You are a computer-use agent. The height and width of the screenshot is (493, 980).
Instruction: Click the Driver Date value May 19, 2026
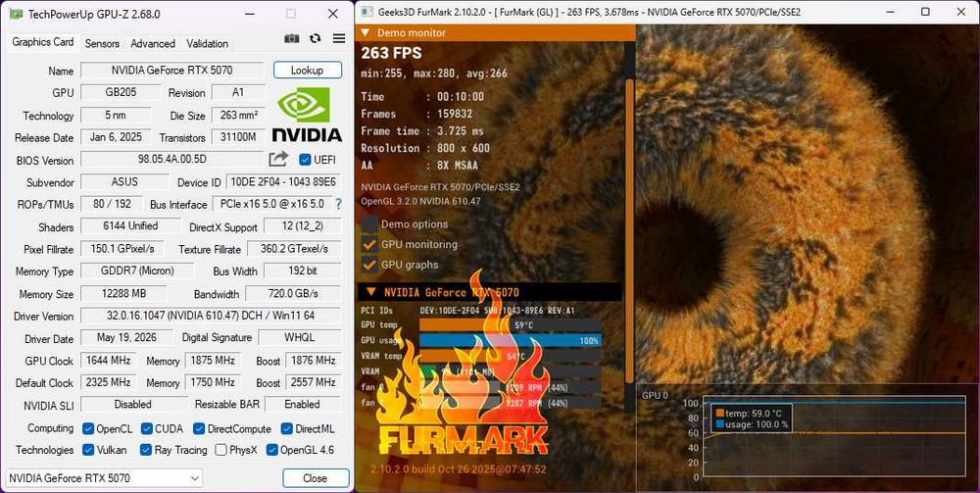(127, 337)
